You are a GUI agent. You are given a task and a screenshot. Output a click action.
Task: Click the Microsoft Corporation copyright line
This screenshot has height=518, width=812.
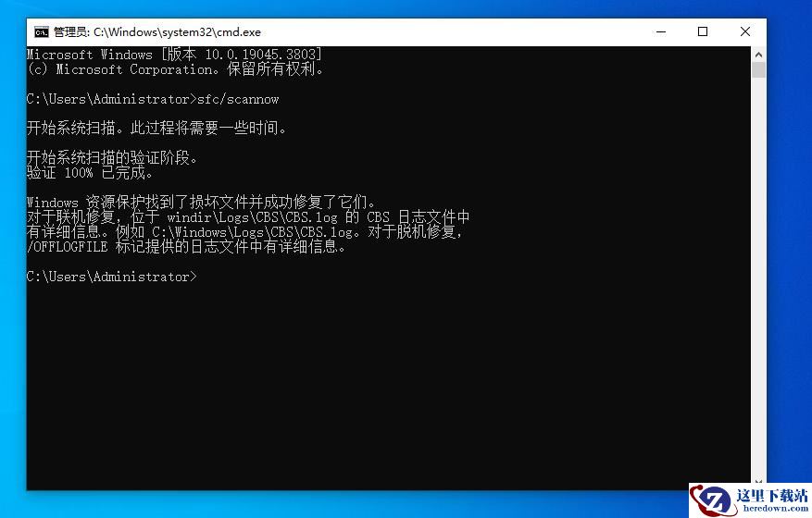click(175, 69)
